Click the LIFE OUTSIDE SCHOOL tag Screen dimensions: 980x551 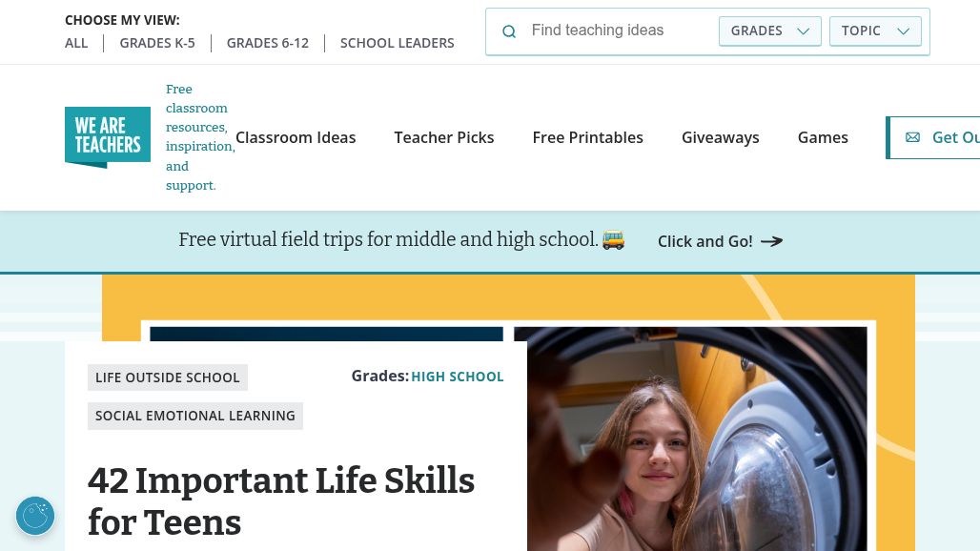(168, 378)
